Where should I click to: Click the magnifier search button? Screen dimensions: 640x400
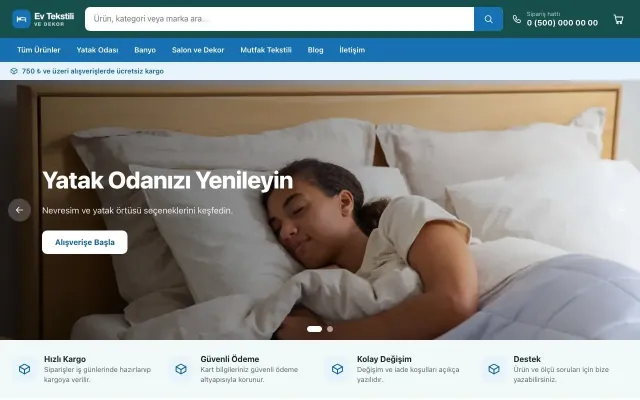click(488, 19)
